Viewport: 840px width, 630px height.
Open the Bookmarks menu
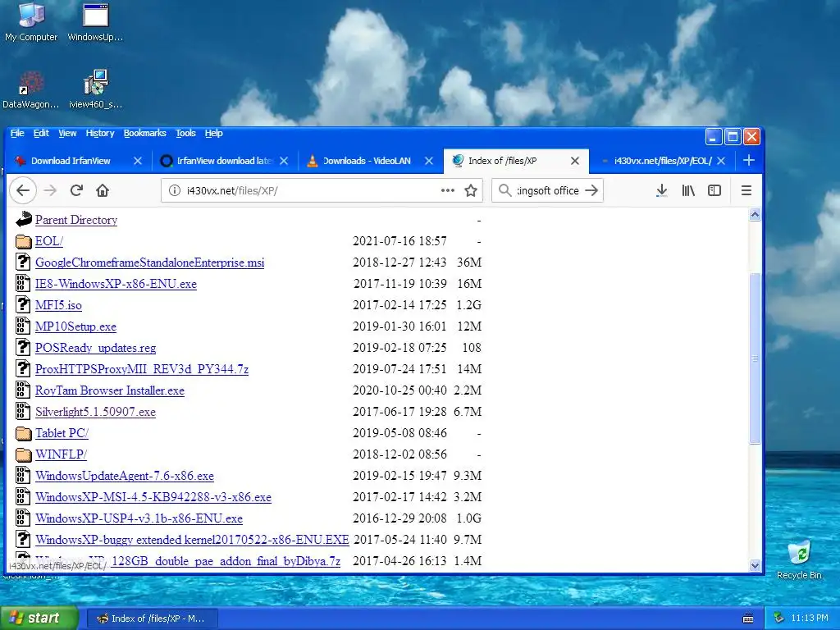[144, 133]
